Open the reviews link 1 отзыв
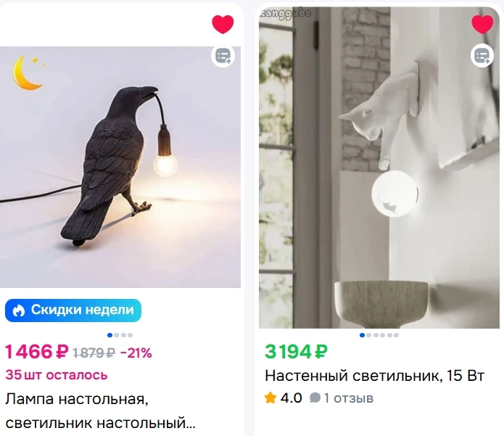504x436 pixels. click(348, 398)
